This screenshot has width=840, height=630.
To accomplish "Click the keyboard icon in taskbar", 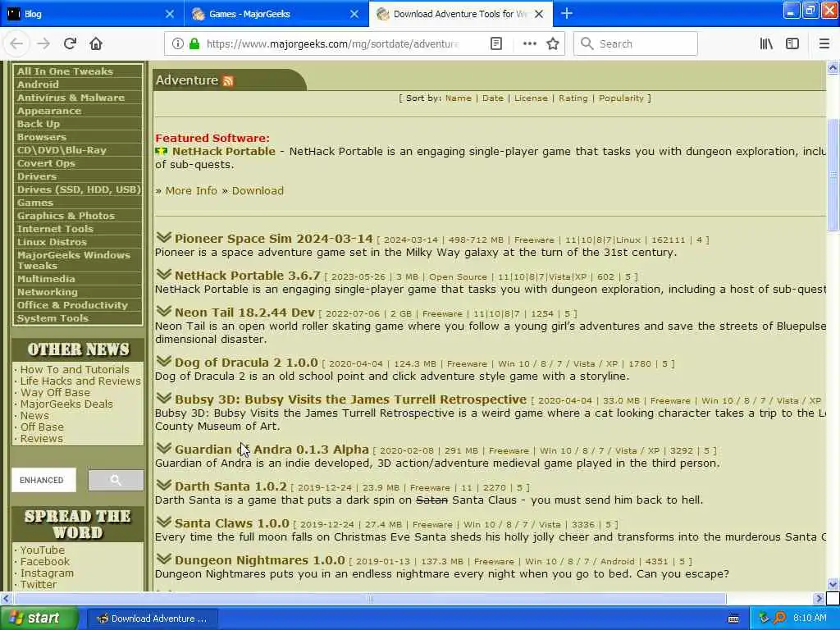I will 733,619.
